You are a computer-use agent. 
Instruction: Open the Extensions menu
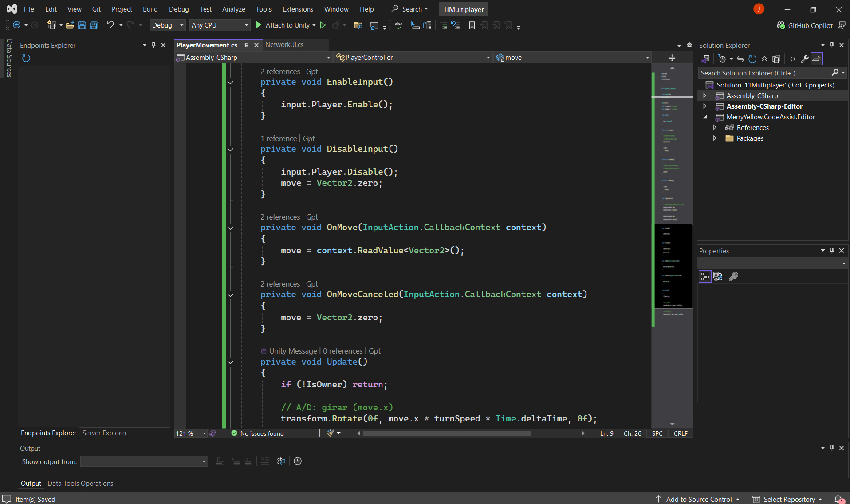[297, 9]
